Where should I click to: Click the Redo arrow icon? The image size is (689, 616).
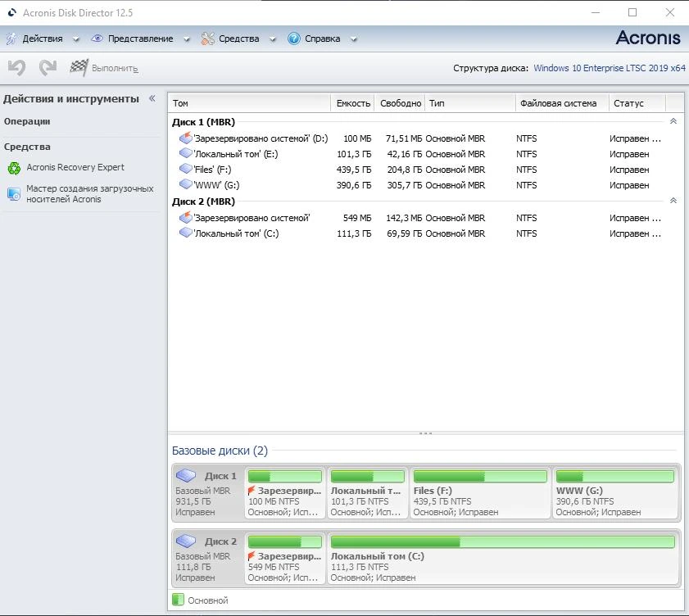tap(48, 68)
